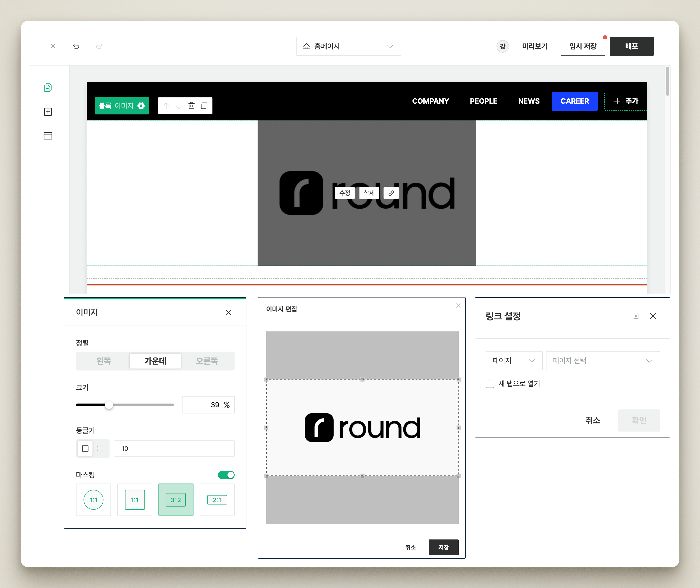Add a menu item with 추가

click(626, 101)
